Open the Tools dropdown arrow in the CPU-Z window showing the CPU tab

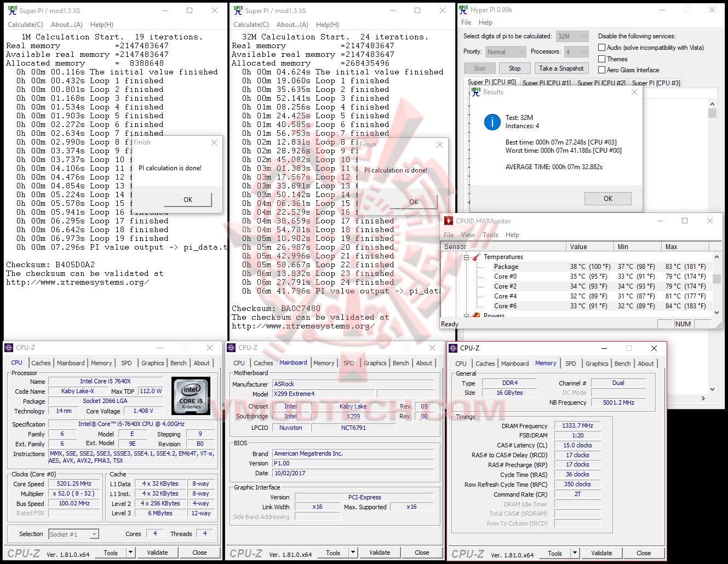tap(131, 553)
